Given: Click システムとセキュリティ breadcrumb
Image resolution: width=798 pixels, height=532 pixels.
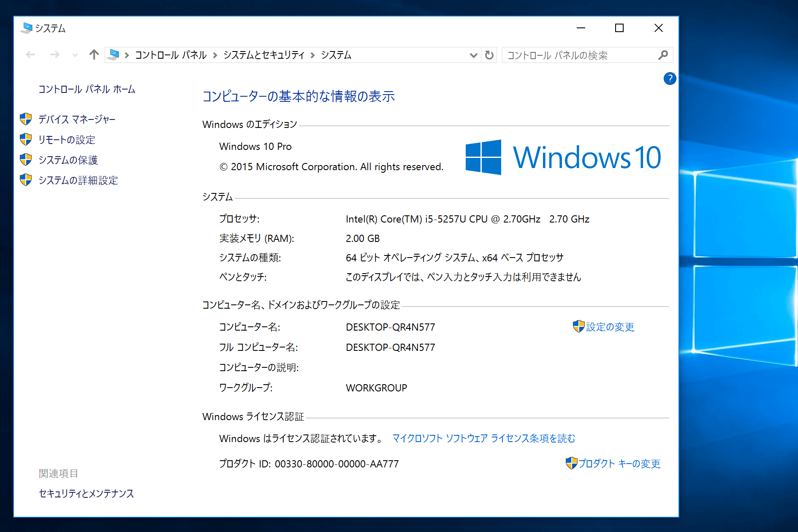Looking at the screenshot, I should [x=264, y=55].
